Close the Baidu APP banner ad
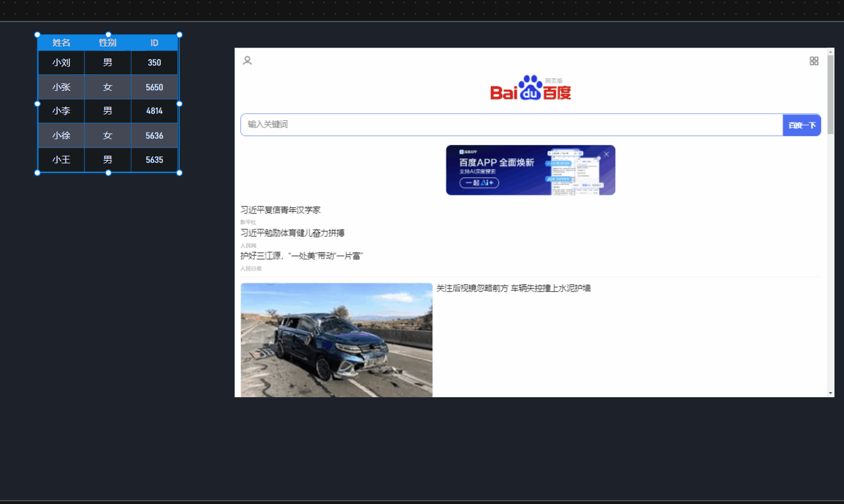Screen dimensions: 844x504 coord(606,154)
